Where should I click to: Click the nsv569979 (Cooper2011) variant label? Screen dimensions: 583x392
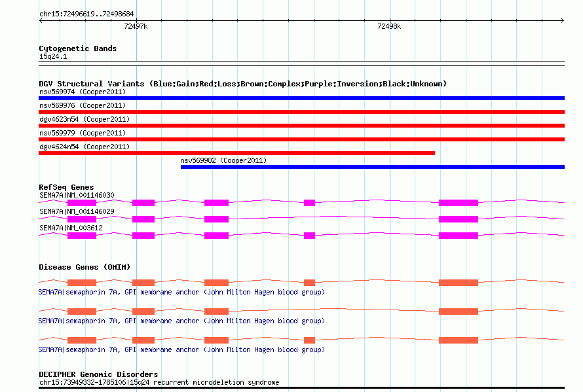(83, 133)
